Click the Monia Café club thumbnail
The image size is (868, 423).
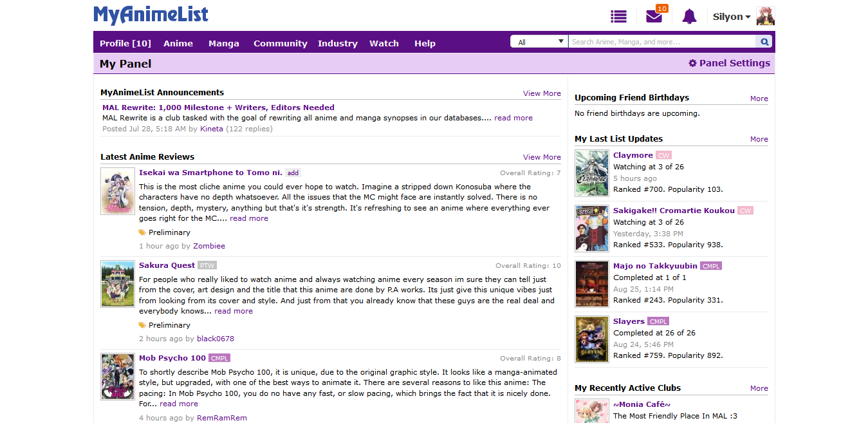coord(592,411)
